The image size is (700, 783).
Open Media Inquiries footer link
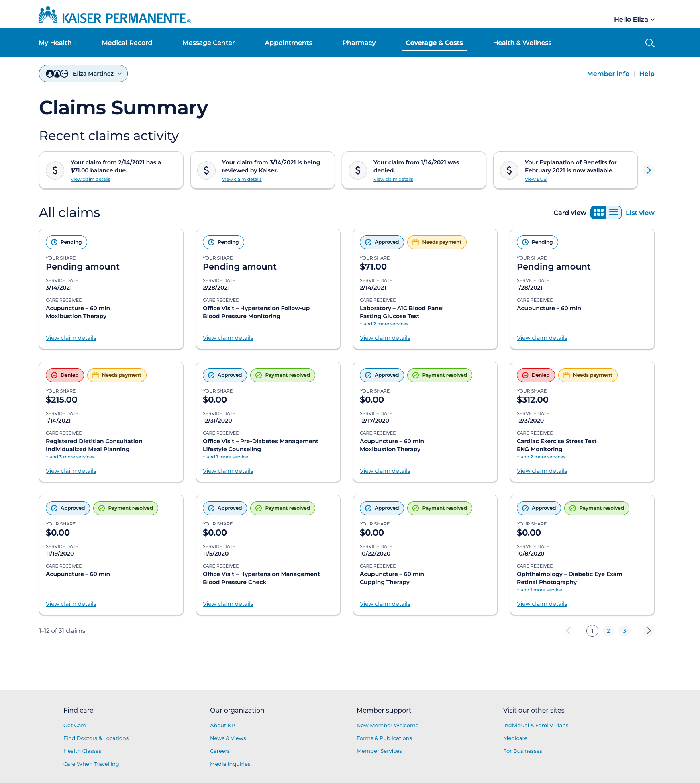point(230,764)
